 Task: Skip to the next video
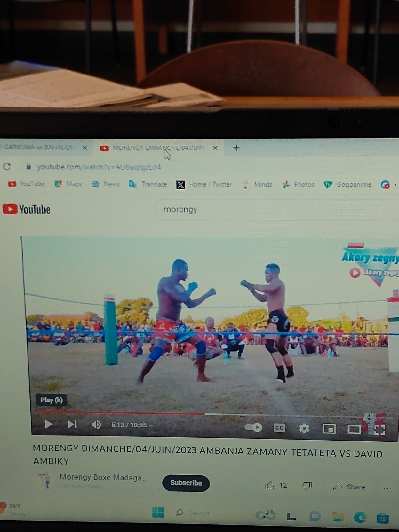tap(72, 425)
